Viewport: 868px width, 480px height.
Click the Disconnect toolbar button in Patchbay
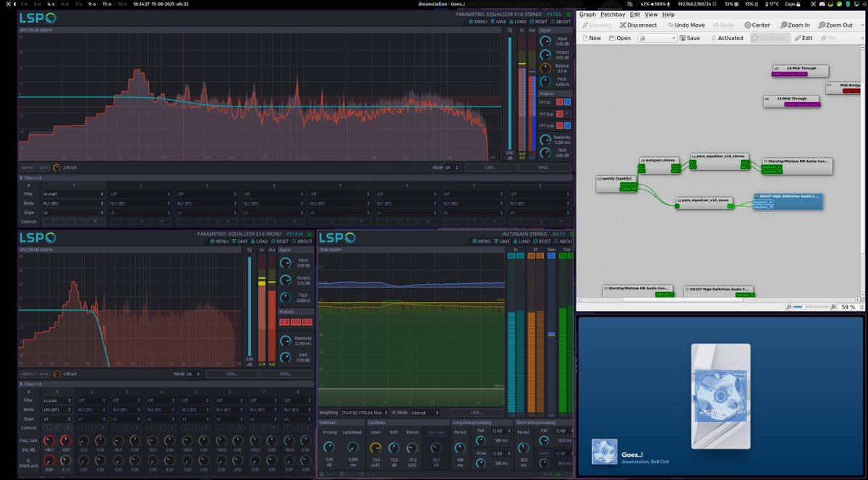(638, 25)
